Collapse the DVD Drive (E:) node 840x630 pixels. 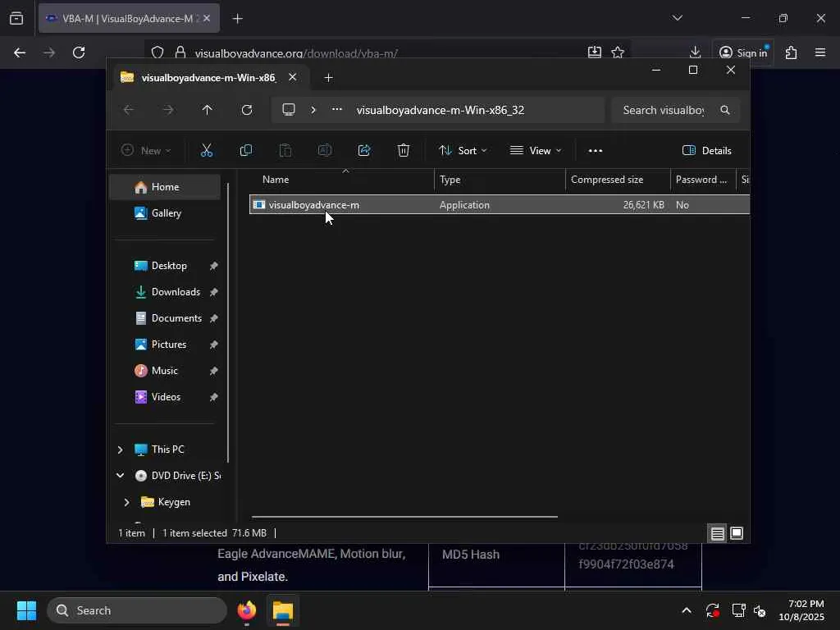coord(120,475)
